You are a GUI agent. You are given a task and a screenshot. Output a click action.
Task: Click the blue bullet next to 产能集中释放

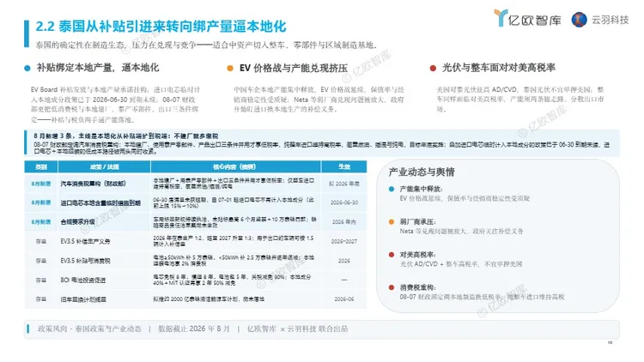point(392,189)
